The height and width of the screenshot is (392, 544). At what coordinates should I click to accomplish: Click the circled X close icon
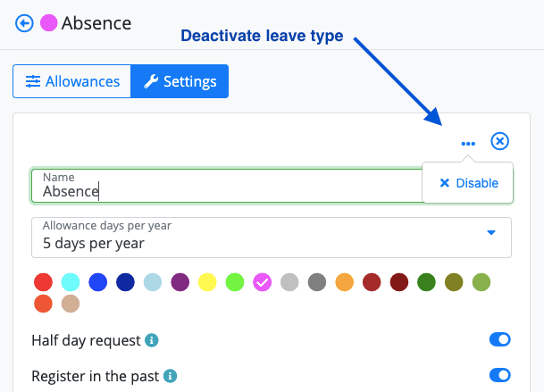click(x=499, y=141)
